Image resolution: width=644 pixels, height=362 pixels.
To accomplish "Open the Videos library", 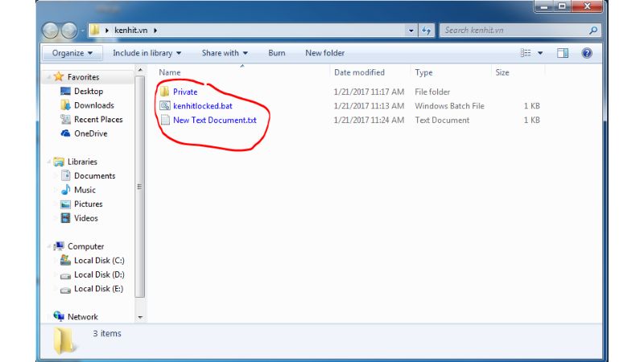I will [x=86, y=218].
